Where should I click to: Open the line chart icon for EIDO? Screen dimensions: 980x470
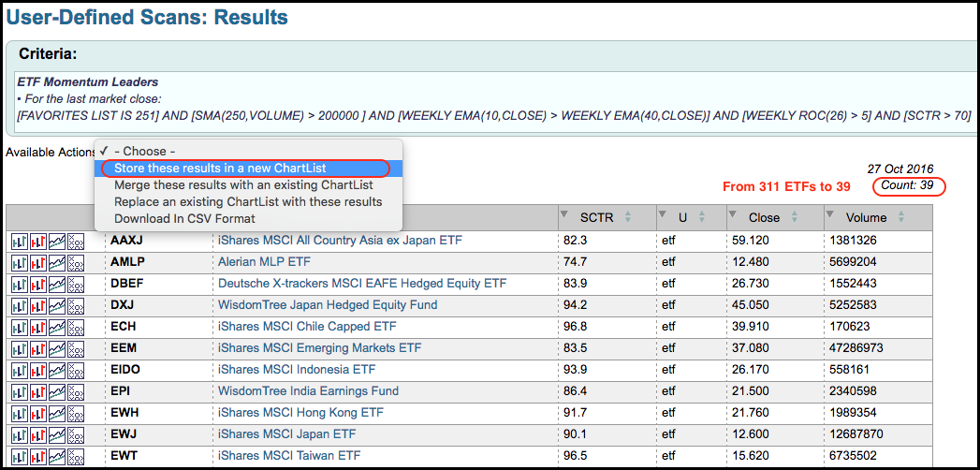pos(57,370)
